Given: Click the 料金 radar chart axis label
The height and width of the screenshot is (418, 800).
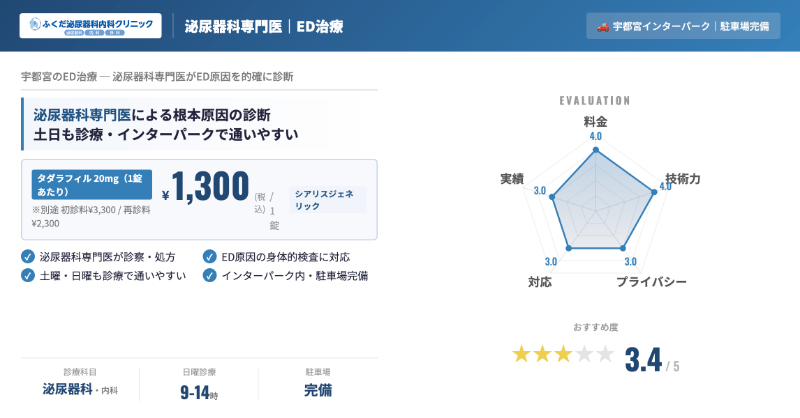Looking at the screenshot, I should (x=596, y=121).
